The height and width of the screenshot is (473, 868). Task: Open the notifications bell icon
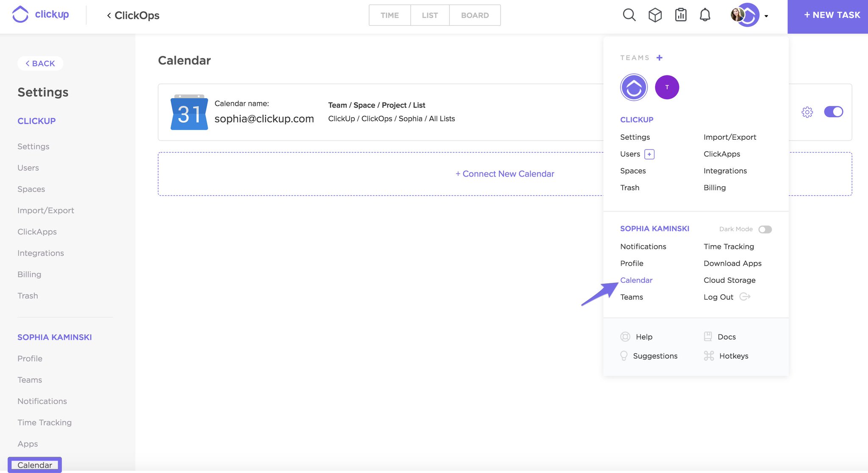coord(705,15)
